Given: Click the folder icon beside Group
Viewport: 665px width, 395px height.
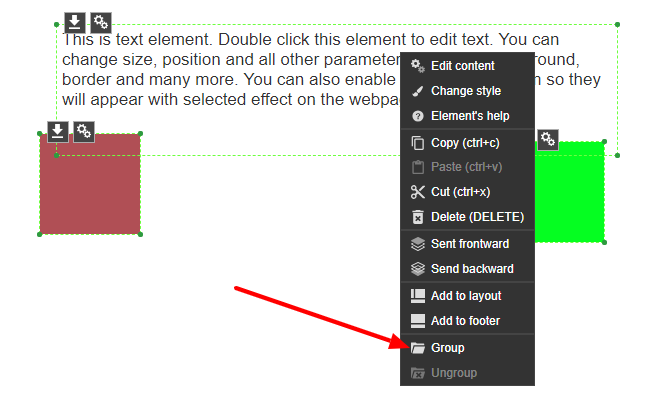Looking at the screenshot, I should coord(418,348).
